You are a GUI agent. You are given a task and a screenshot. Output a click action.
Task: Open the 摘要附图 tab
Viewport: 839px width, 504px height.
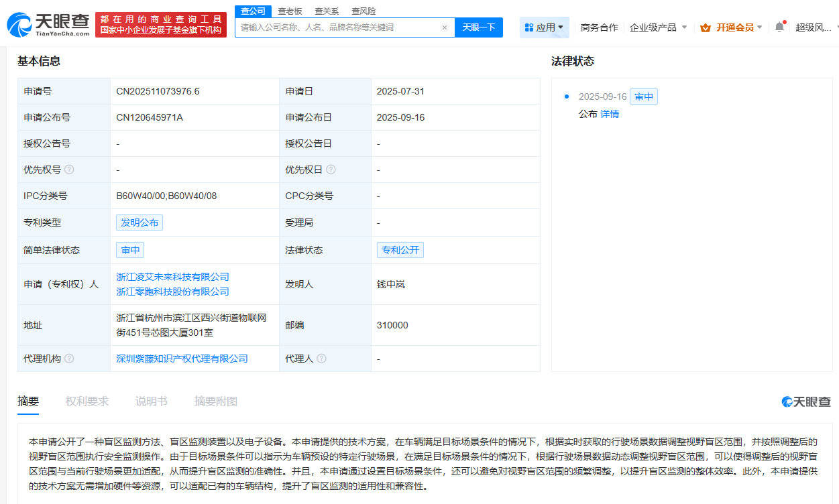(x=216, y=401)
